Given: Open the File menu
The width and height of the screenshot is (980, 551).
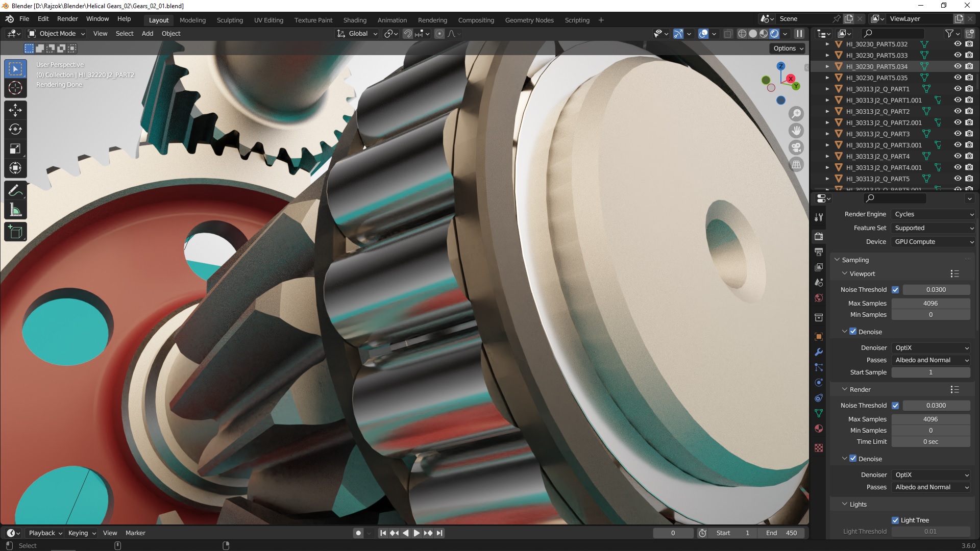Looking at the screenshot, I should (x=24, y=19).
